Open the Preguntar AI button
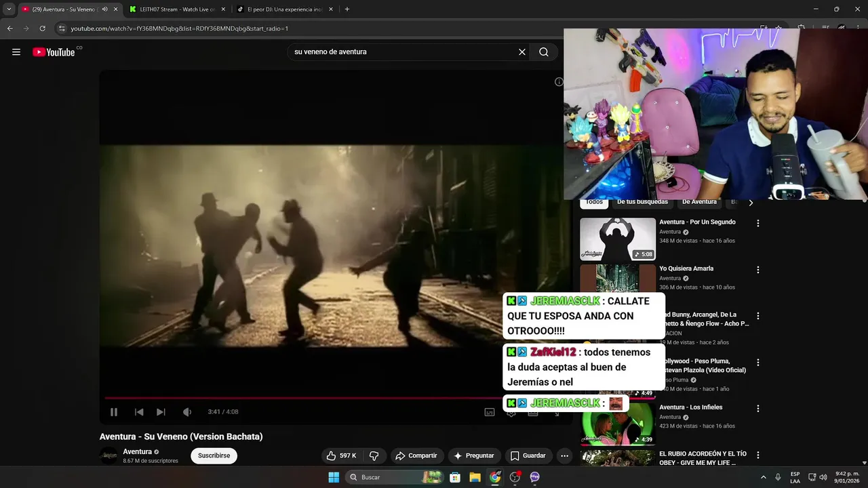The width and height of the screenshot is (868, 488). click(474, 455)
